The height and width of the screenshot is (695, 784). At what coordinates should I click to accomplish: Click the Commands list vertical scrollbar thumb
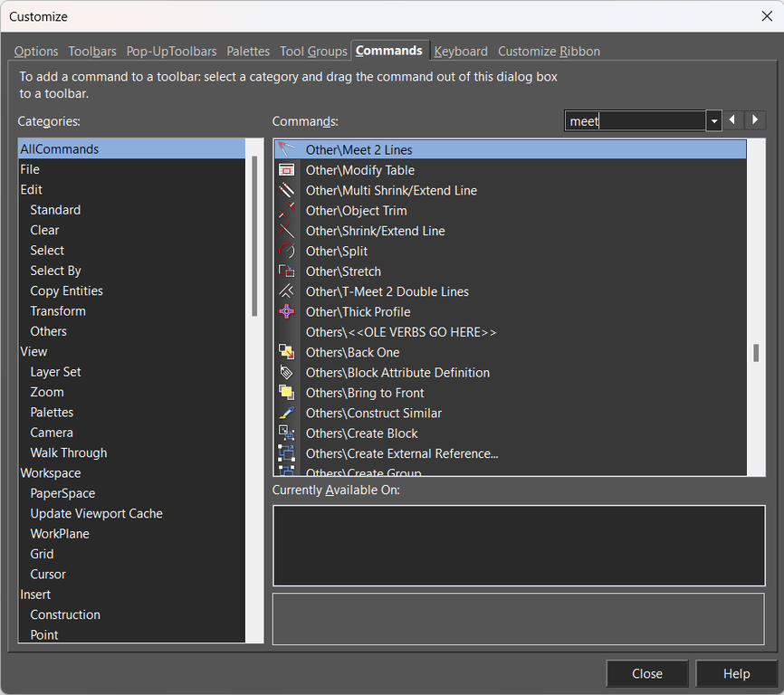point(756,353)
